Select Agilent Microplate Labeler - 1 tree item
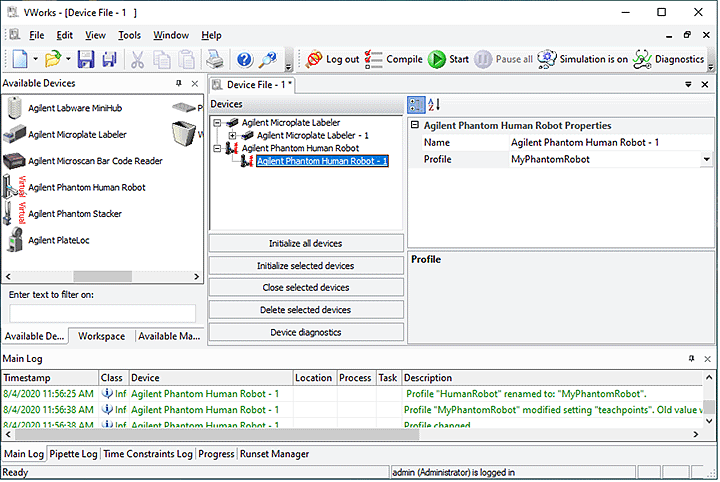Image resolution: width=720 pixels, height=482 pixels. [x=312, y=136]
